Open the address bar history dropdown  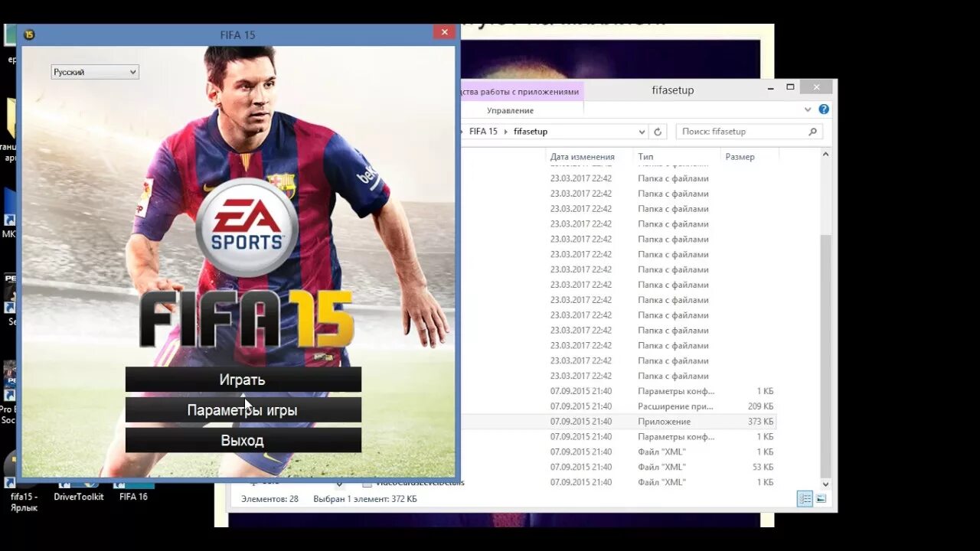pos(642,132)
